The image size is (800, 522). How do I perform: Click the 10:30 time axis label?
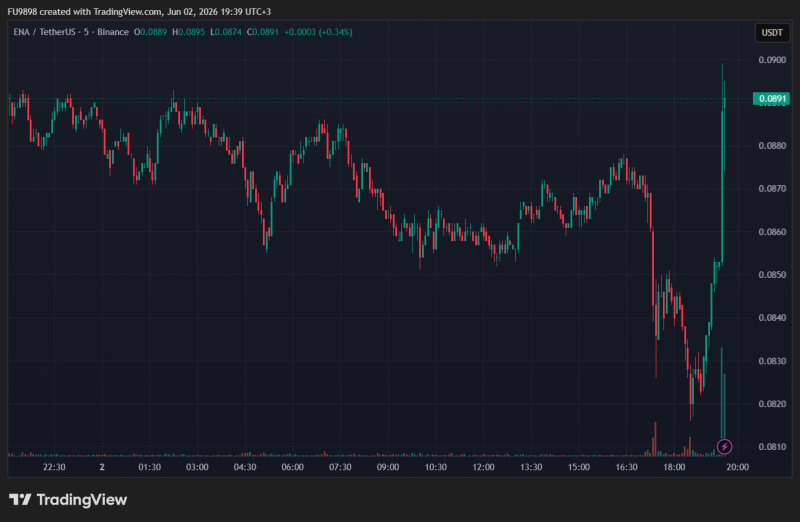(x=436, y=467)
